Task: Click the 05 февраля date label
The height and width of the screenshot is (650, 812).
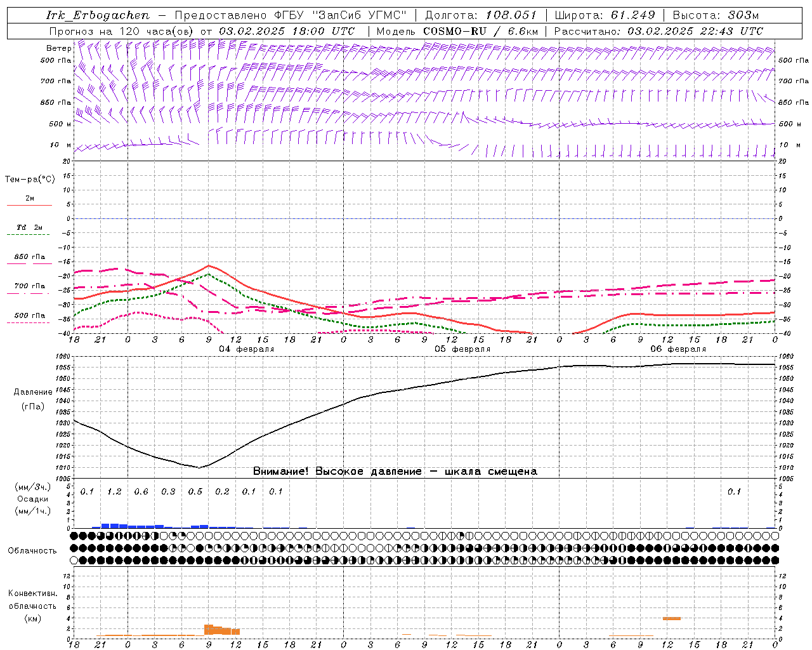Action: click(x=462, y=349)
